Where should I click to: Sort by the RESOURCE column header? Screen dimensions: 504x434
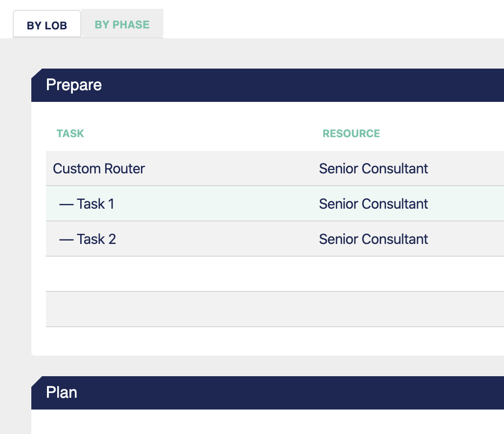[x=351, y=134]
